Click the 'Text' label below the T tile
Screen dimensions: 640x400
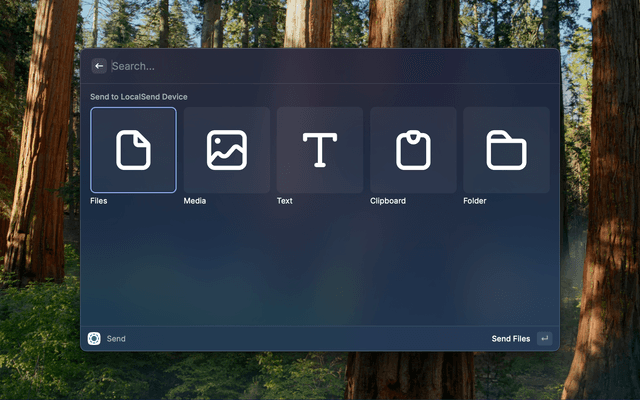285,201
